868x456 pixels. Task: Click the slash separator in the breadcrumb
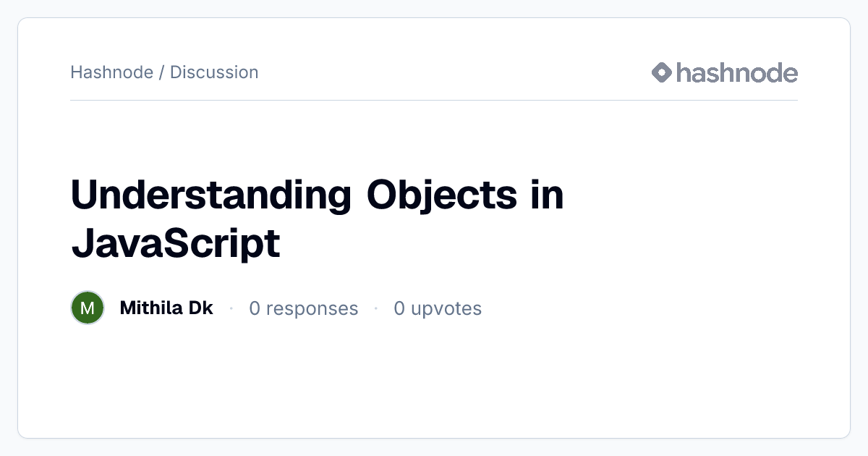pos(161,72)
